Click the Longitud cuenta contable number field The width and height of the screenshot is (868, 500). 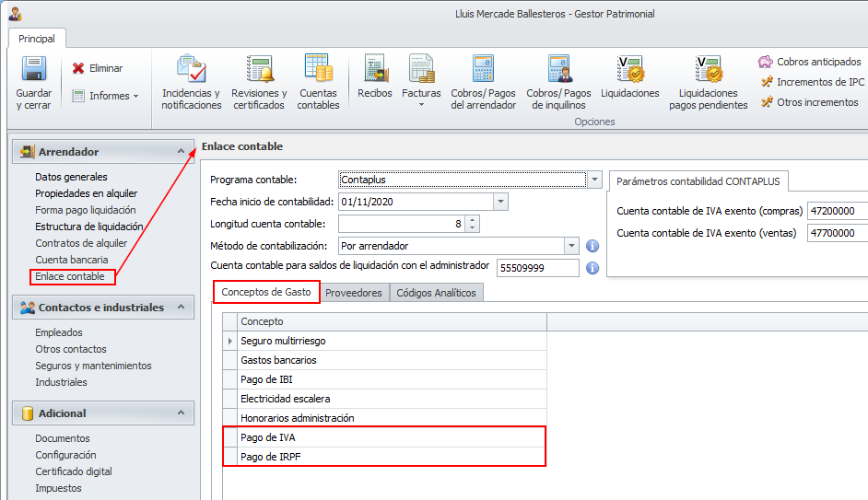[402, 224]
